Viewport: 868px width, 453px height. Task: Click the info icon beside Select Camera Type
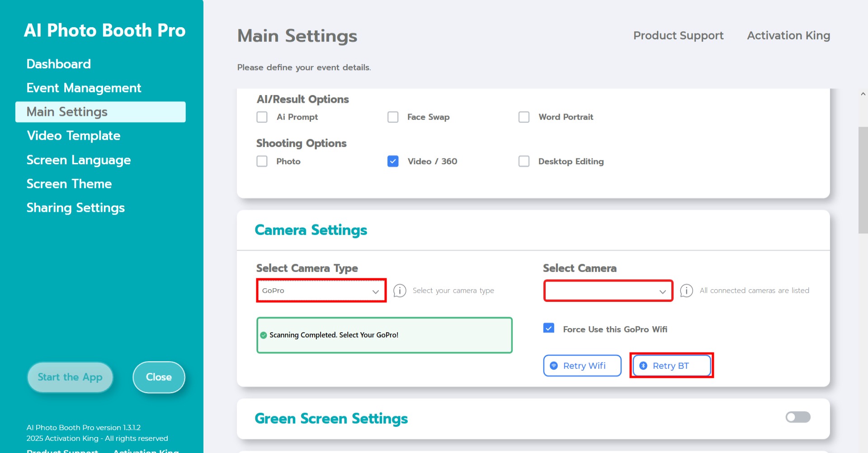click(x=400, y=291)
